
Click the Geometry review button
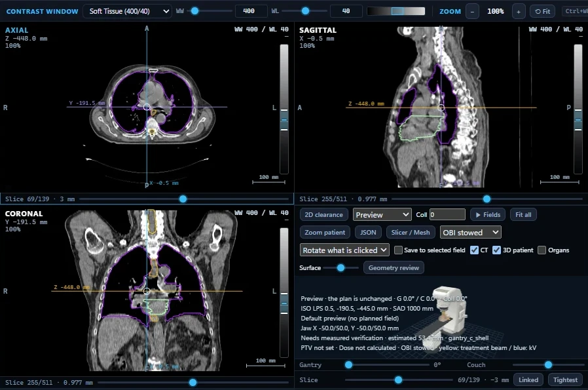pos(394,267)
